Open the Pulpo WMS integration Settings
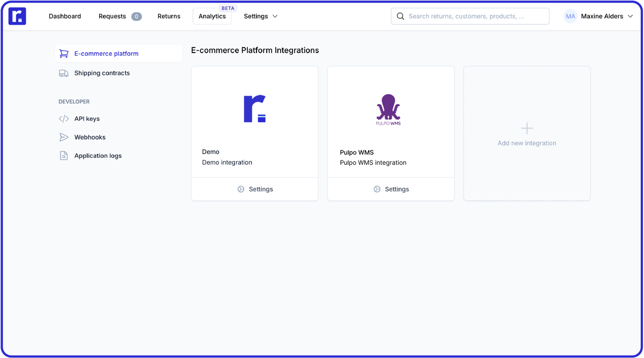Screen dimensions: 644x358 click(391, 189)
